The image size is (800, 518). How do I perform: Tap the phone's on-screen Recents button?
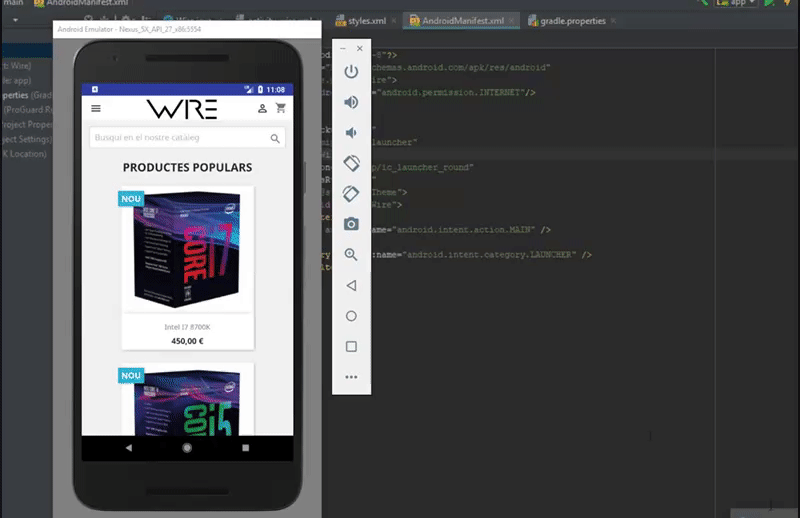(x=245, y=448)
